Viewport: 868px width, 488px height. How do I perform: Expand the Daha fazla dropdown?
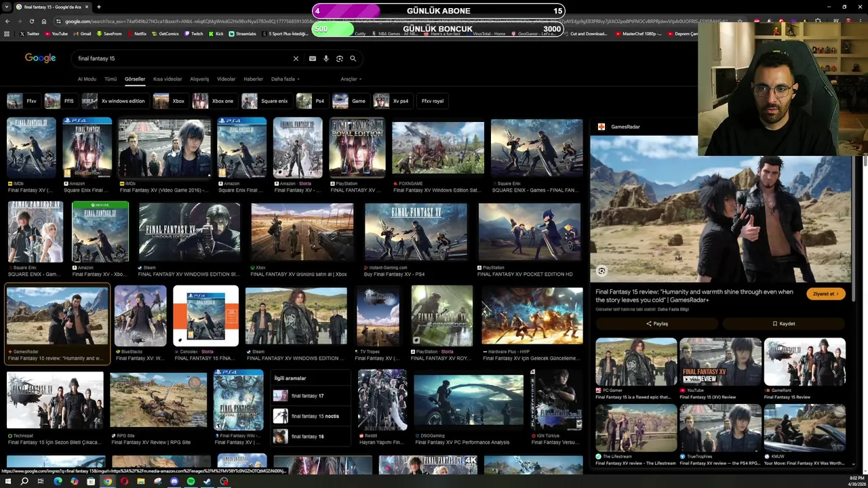(285, 79)
